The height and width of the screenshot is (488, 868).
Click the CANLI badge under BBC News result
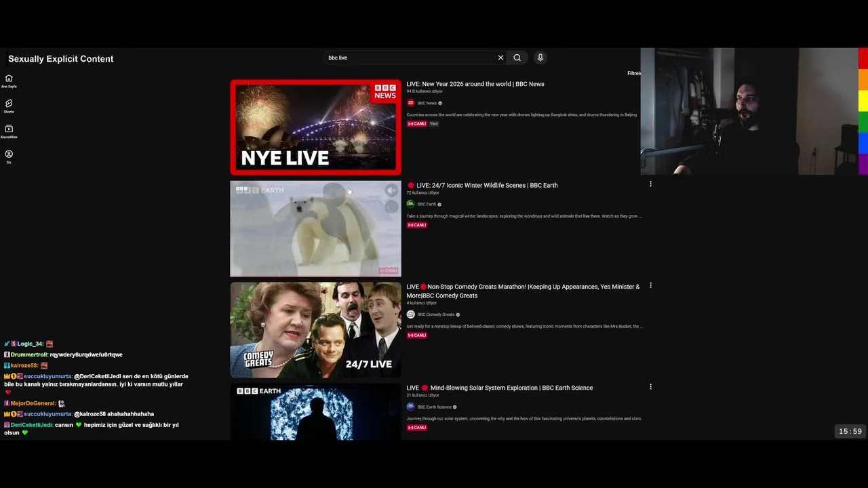[x=416, y=124]
